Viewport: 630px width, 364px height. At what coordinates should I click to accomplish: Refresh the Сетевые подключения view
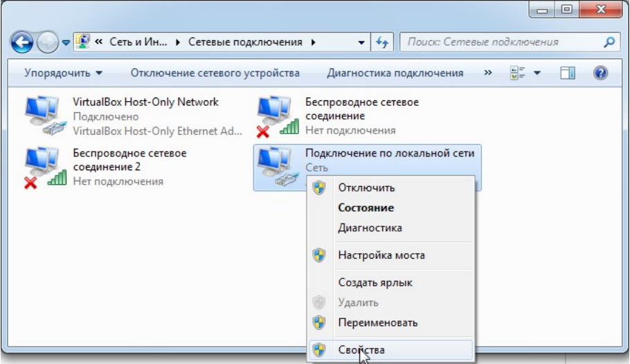(x=382, y=42)
